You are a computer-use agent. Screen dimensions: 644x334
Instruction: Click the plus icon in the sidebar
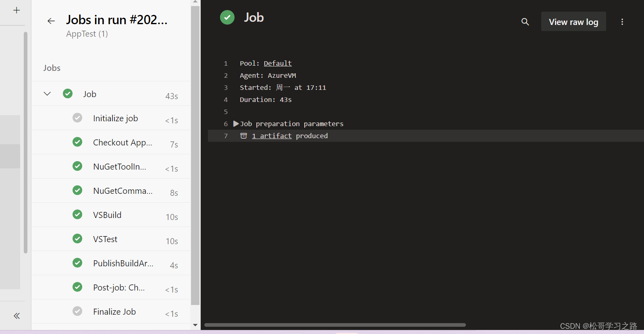[17, 10]
